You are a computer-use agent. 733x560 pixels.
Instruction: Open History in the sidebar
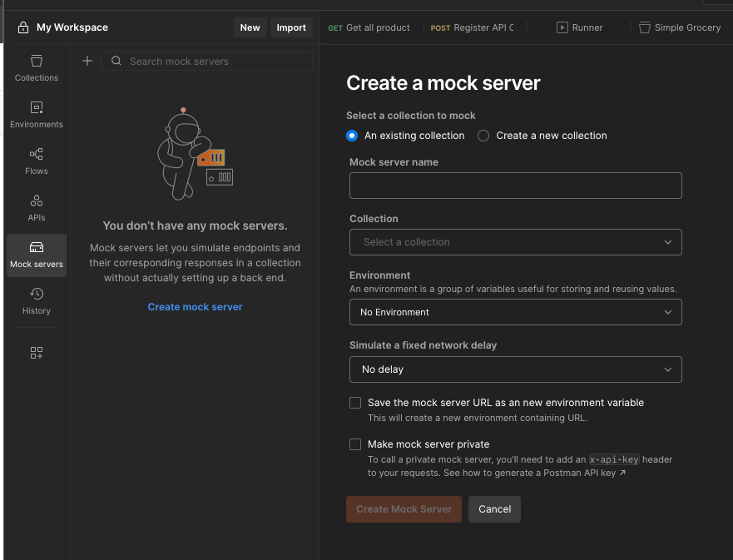pyautogui.click(x=37, y=301)
